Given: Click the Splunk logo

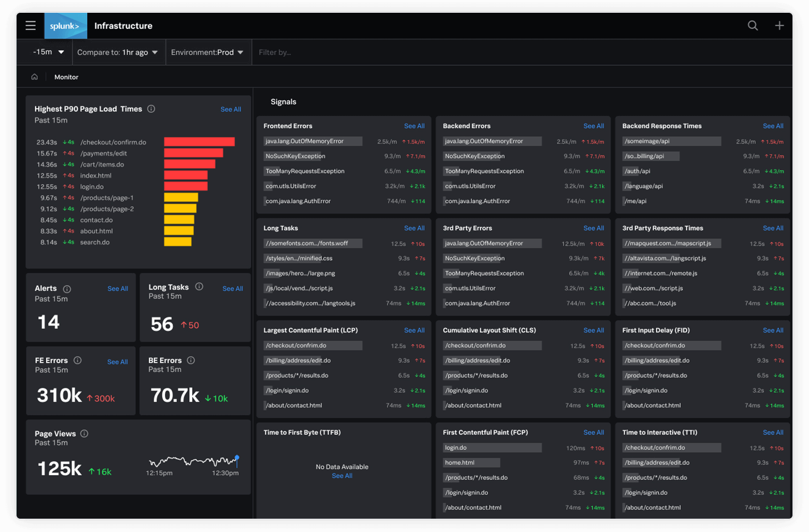Looking at the screenshot, I should pos(65,26).
